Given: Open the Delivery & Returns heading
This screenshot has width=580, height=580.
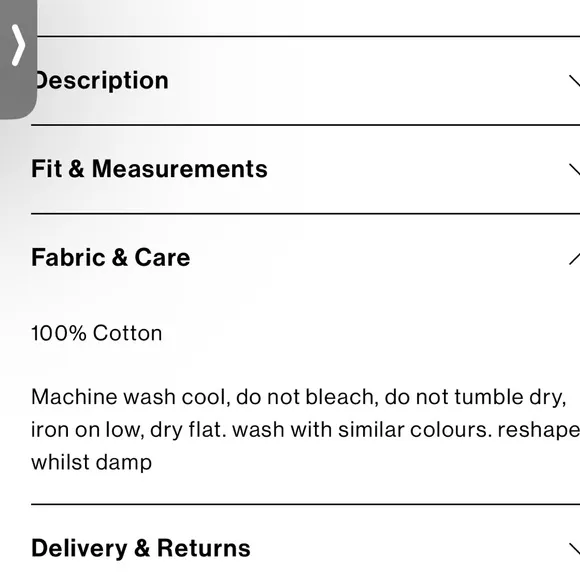Looking at the screenshot, I should [x=141, y=548].
